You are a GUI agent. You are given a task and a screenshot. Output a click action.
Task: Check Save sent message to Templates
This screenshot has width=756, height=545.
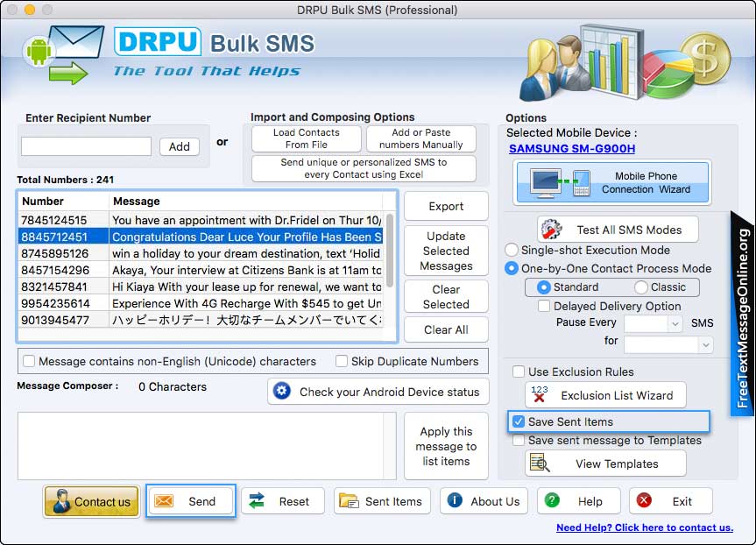tap(519, 440)
